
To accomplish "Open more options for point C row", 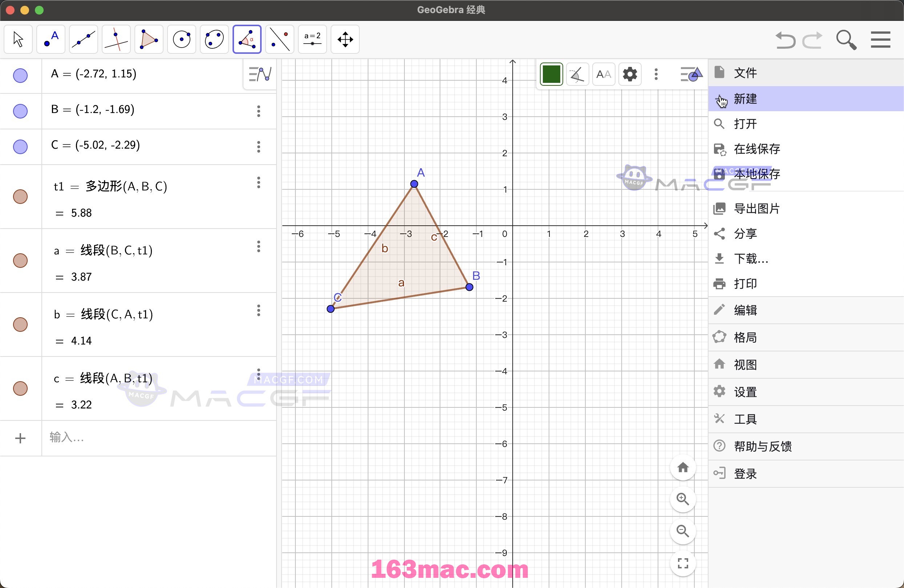I will coord(259,146).
